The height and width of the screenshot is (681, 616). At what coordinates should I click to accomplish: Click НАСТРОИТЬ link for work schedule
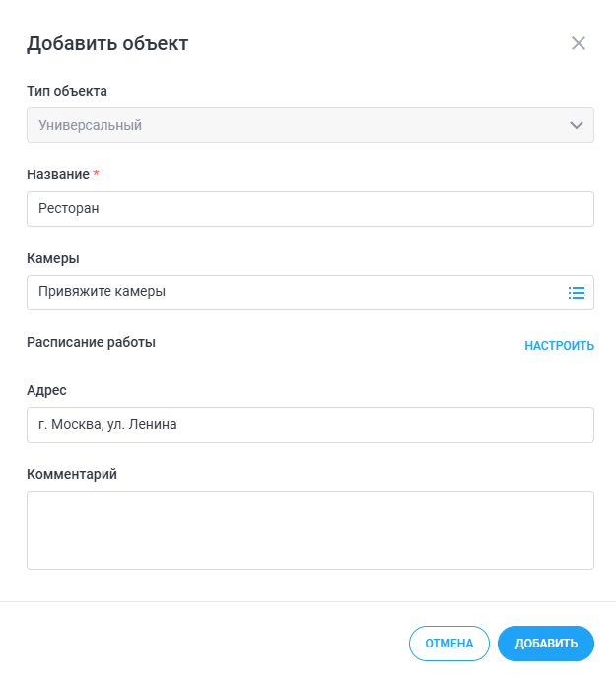pos(559,346)
